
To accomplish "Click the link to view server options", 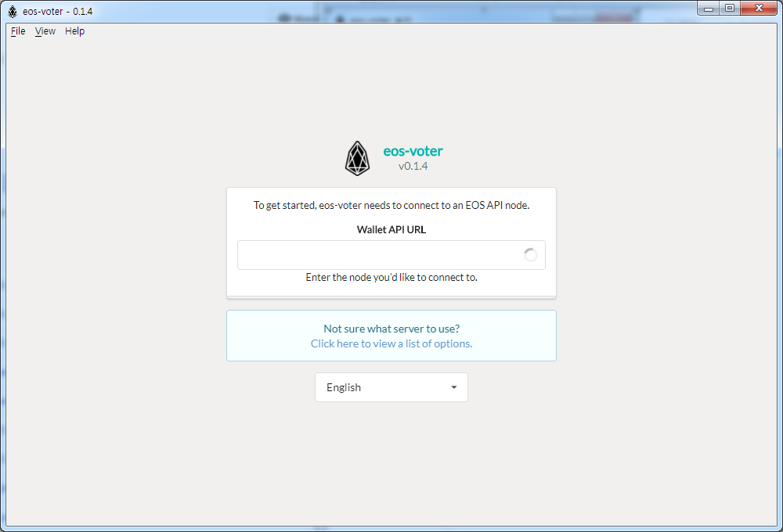I will coord(391,344).
